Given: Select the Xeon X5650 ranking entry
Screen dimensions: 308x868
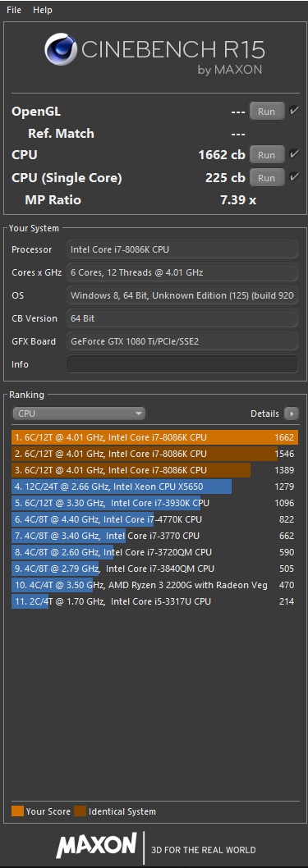Looking at the screenshot, I should pos(154,487).
